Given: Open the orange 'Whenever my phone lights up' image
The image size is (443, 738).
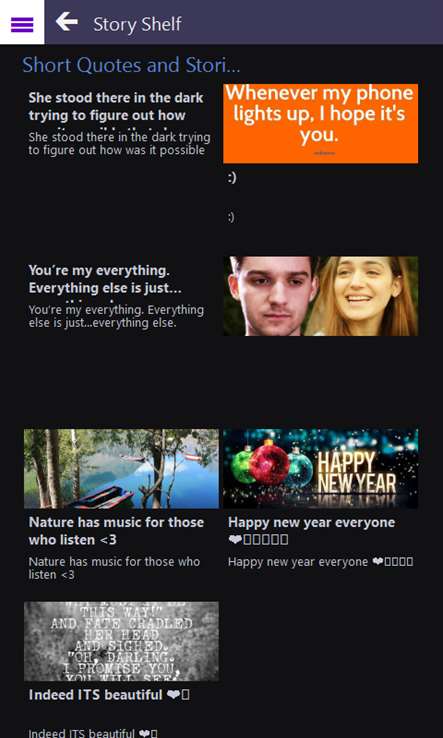Looking at the screenshot, I should (x=321, y=124).
